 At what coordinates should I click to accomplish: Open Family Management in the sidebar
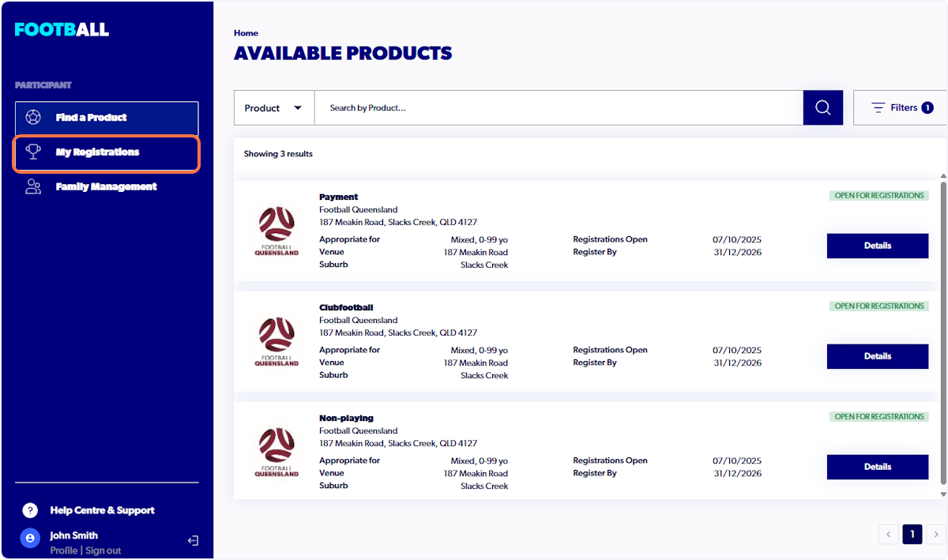(107, 187)
